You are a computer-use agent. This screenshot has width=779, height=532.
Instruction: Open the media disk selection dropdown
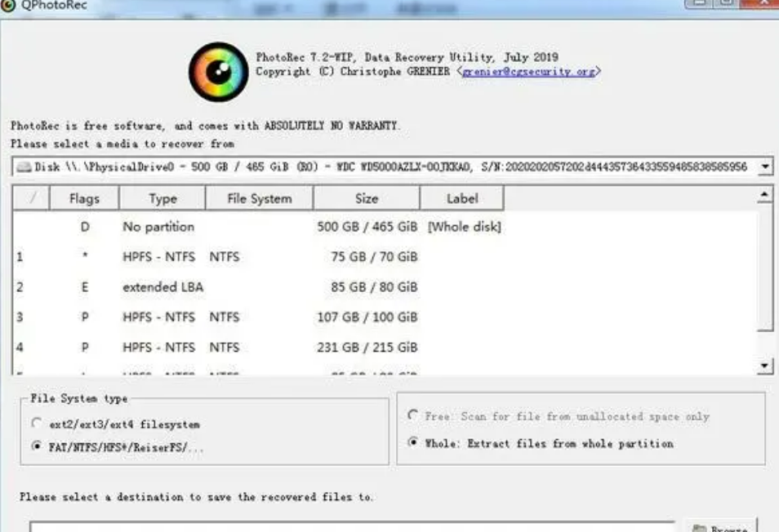[766, 166]
